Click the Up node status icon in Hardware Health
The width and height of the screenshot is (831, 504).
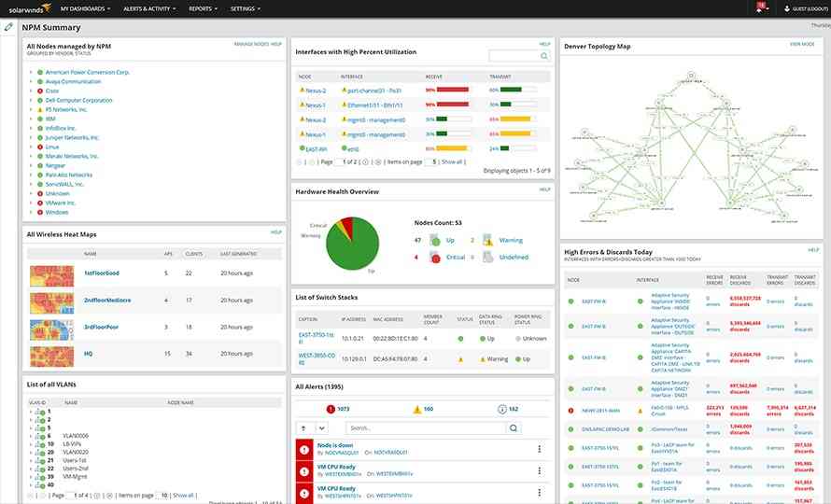tap(434, 240)
